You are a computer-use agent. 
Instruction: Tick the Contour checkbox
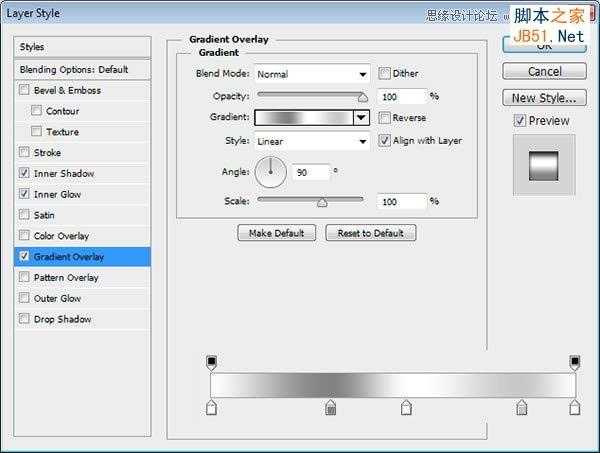tap(36, 111)
